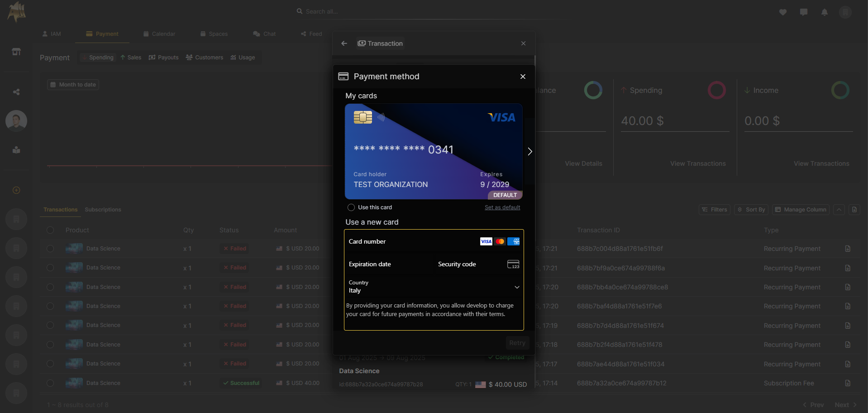
Task: Click the Visa brand icon in card form
Action: tap(486, 241)
